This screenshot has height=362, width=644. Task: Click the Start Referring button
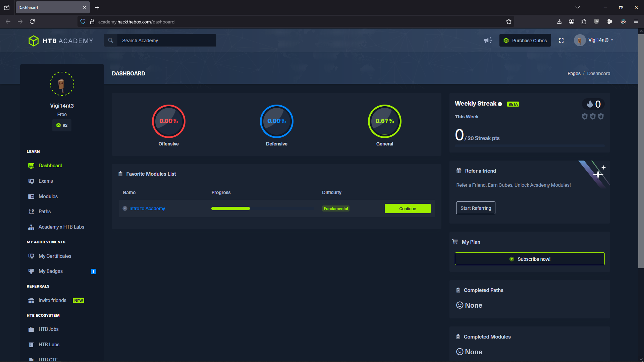476,208
